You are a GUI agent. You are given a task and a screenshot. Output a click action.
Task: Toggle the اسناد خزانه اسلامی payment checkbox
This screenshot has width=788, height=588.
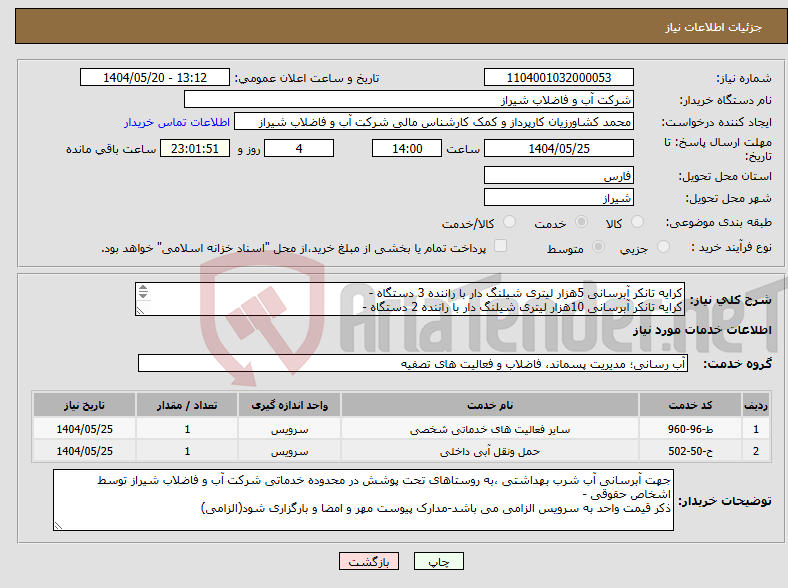point(500,246)
